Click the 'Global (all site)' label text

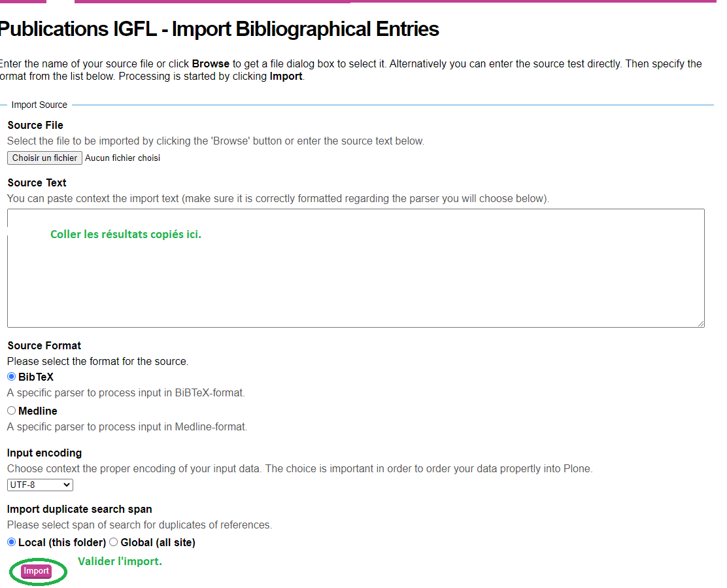point(158,542)
